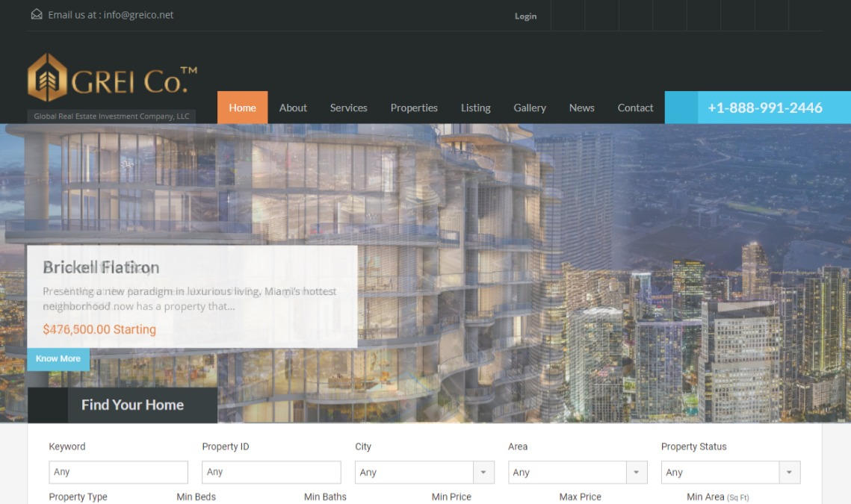Focus the Keyword search field

[118, 472]
